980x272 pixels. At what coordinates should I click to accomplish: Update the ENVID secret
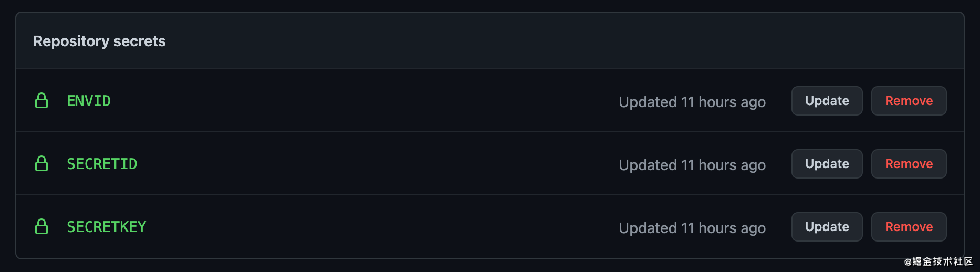[827, 101]
